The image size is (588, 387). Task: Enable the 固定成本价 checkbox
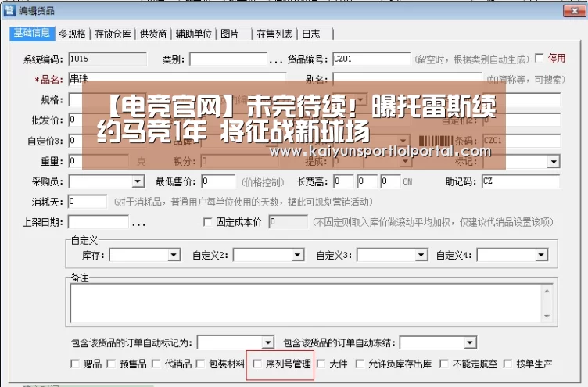click(x=207, y=222)
